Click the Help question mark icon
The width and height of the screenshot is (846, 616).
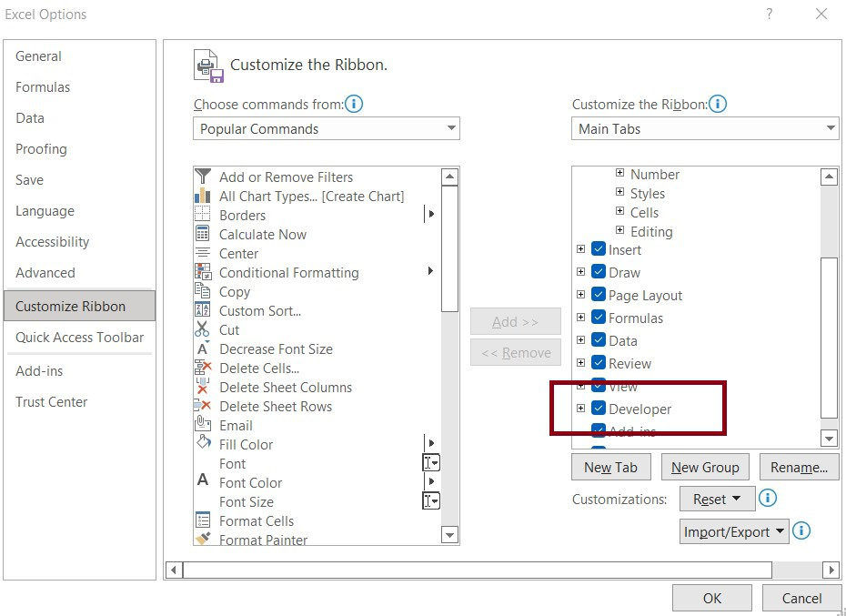click(770, 14)
